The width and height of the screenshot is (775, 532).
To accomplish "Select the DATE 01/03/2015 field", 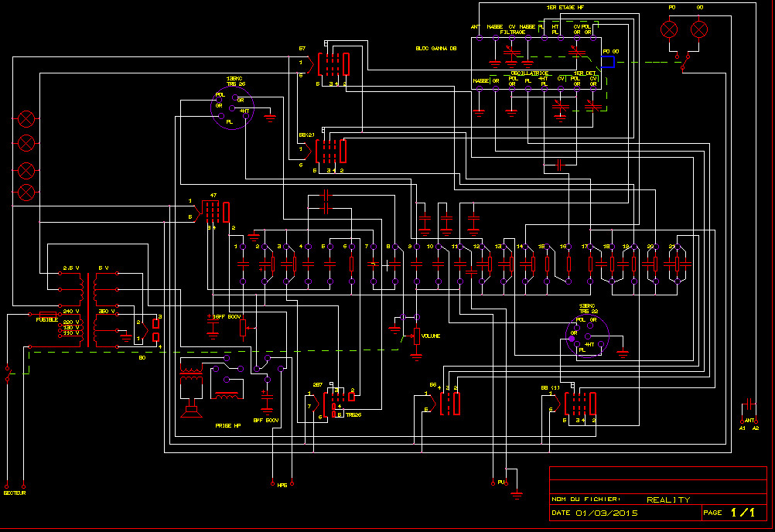I will click(595, 513).
